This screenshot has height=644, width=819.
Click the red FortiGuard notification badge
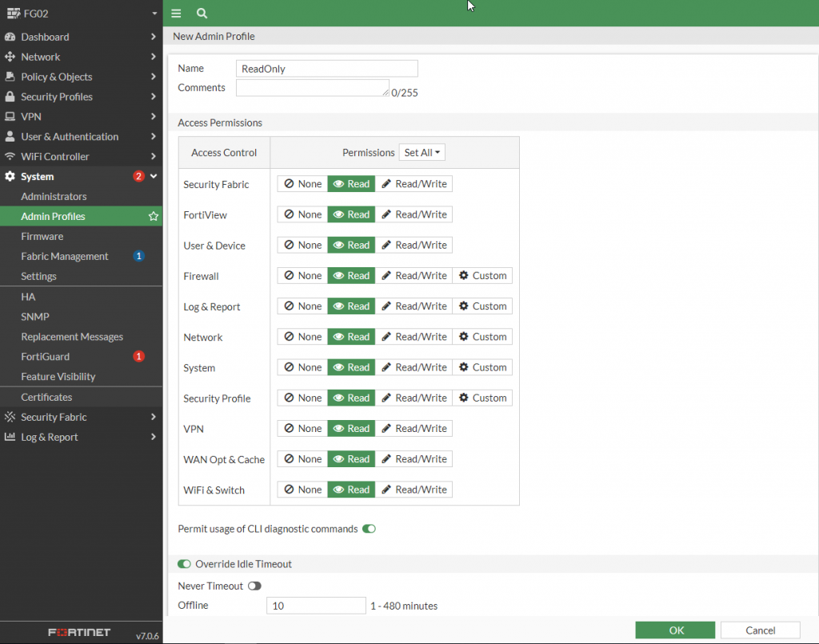coord(138,357)
